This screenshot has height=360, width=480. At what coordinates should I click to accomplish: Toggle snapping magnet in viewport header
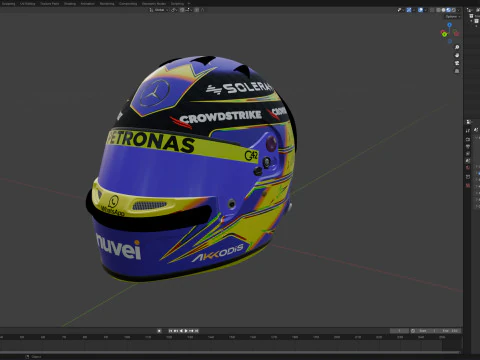tap(182, 10)
